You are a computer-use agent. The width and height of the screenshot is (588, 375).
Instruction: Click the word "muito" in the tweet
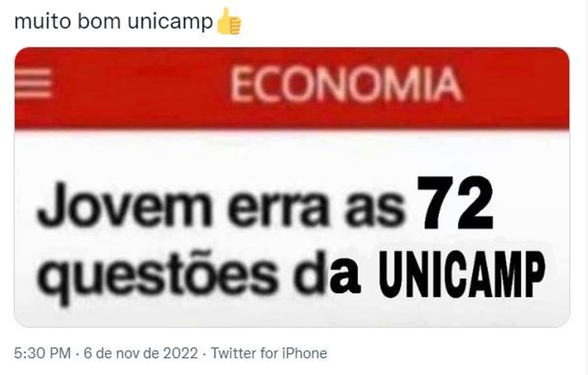click(40, 23)
